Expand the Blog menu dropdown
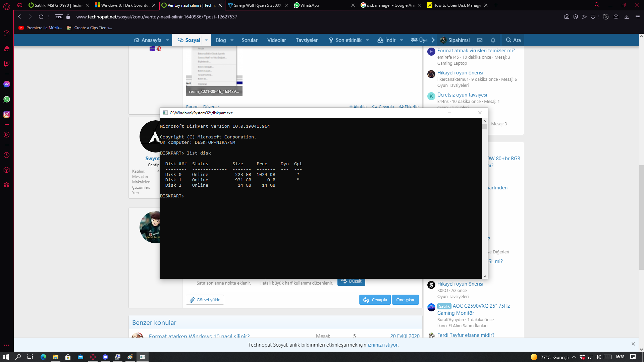Viewport: 644px width, 362px height. (x=232, y=40)
